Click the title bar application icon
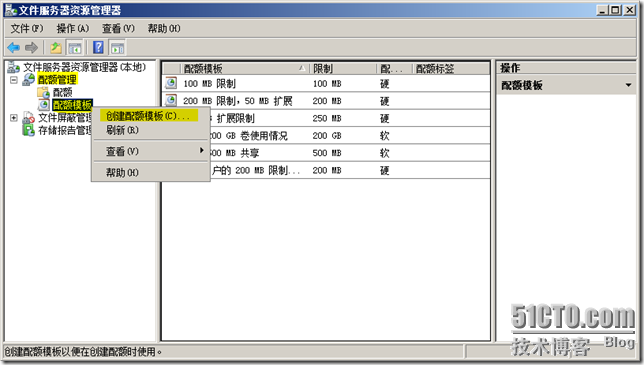 [x=11, y=9]
